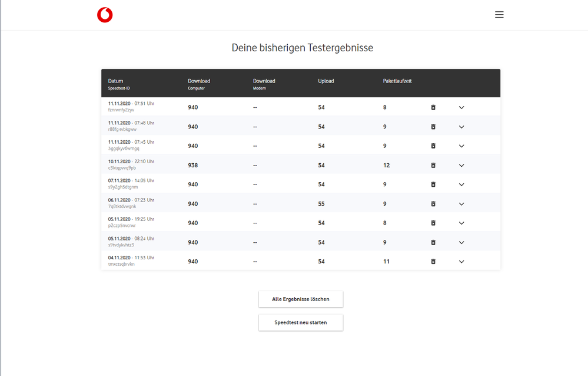Screen dimensions: 588x376
Task: Click the 'Speedtest neu starten' button
Action: click(x=301, y=322)
